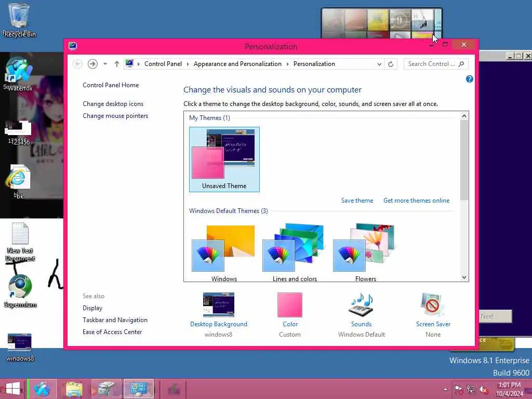Click the theme list scrollbar thumb
This screenshot has width=532, height=399.
click(x=464, y=160)
